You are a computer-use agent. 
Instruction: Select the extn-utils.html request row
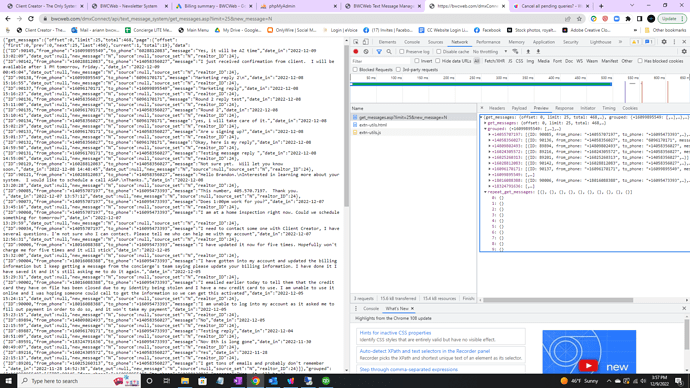pyautogui.click(x=413, y=125)
